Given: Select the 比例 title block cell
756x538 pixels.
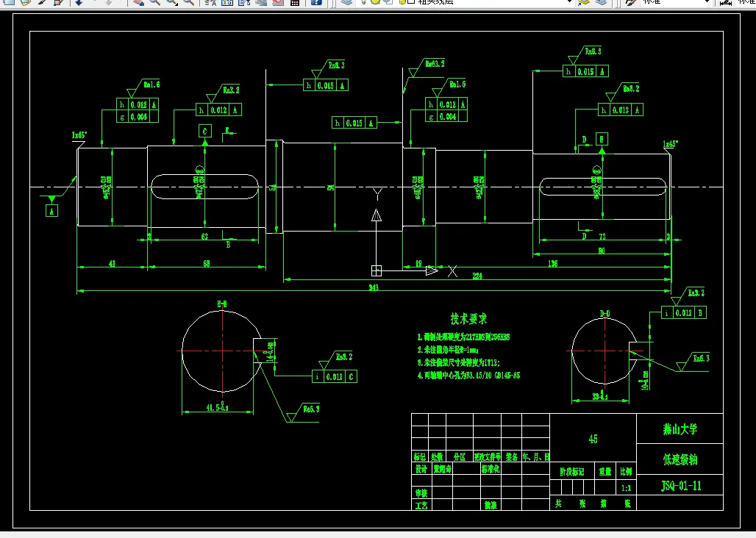Looking at the screenshot, I should pos(626,472).
